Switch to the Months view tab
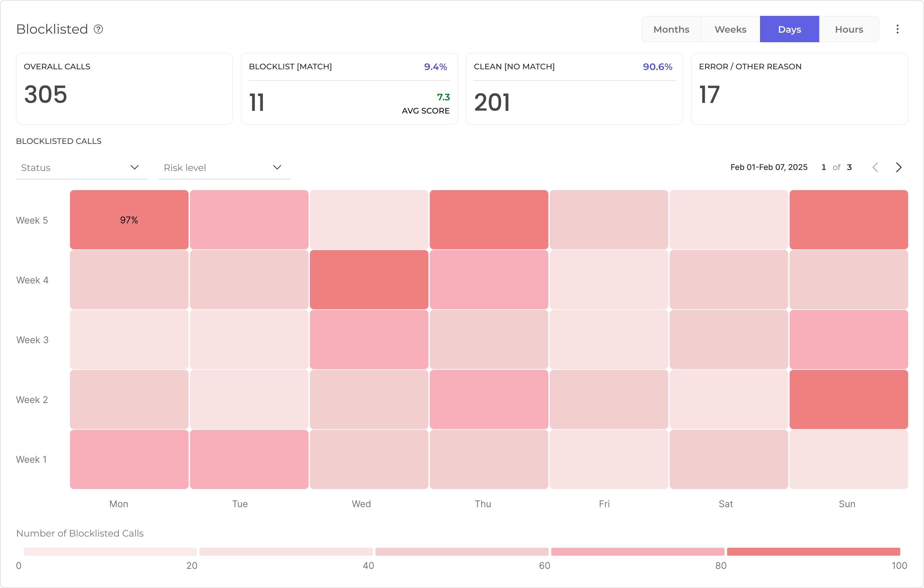924x588 pixels. click(671, 29)
